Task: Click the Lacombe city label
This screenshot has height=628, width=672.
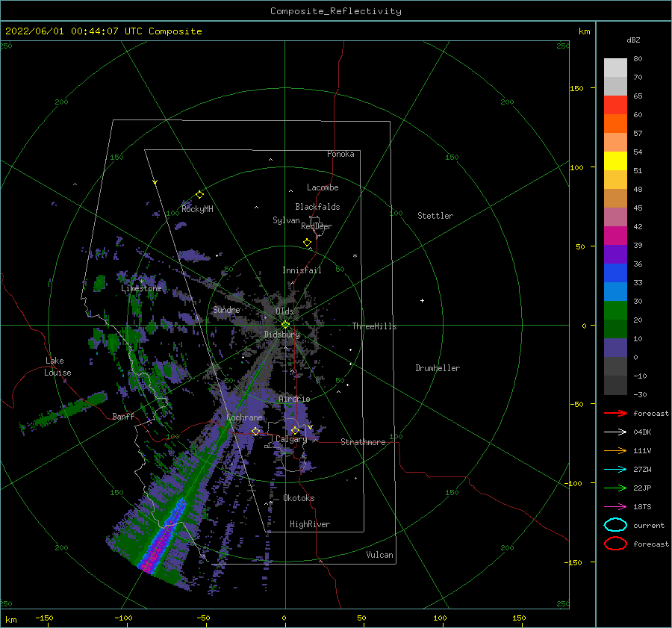Action: (x=323, y=187)
